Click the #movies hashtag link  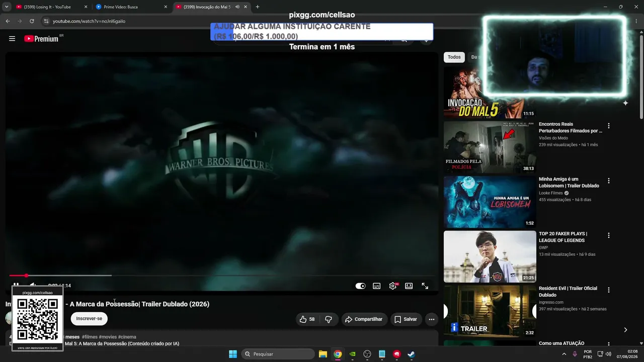click(108, 337)
